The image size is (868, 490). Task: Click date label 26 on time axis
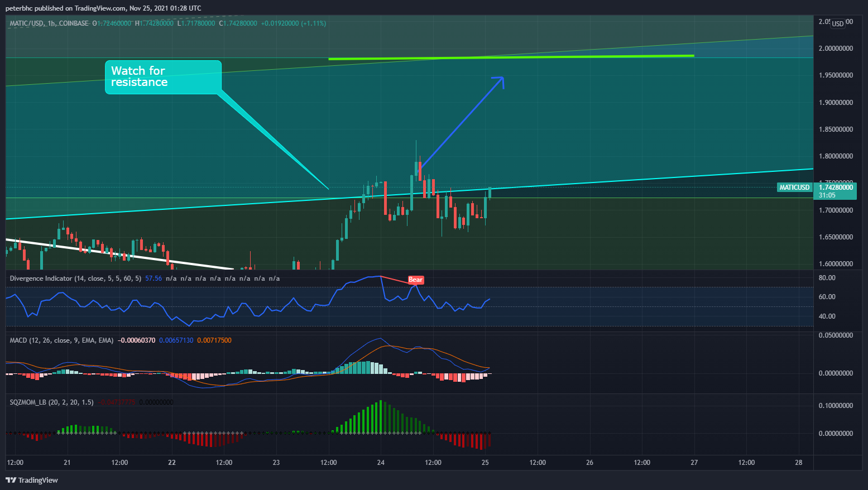point(589,463)
